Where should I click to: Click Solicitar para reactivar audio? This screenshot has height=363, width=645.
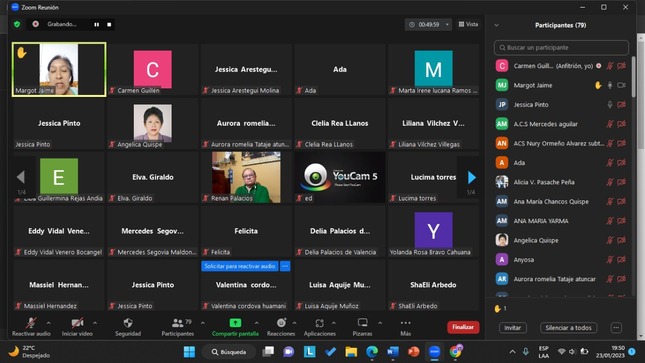240,266
